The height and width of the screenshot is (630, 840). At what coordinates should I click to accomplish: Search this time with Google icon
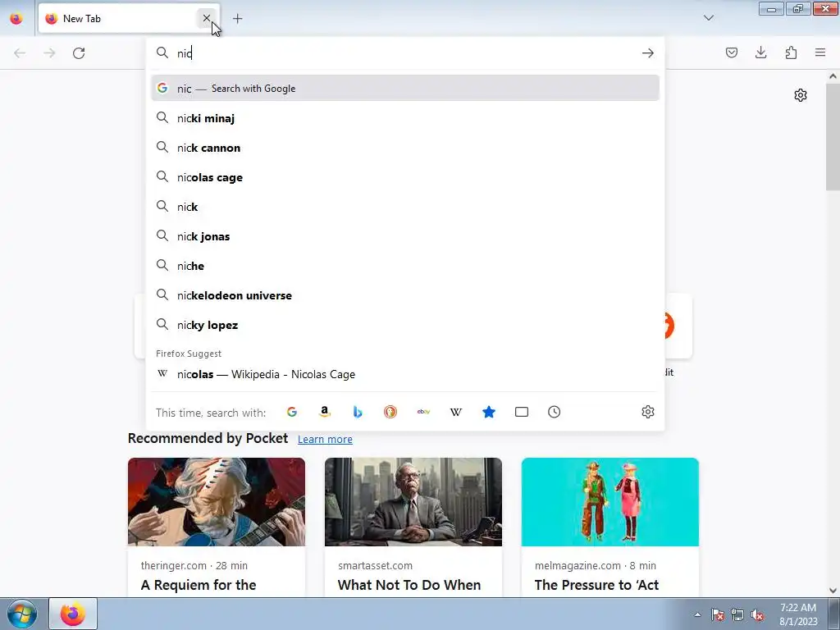click(x=292, y=412)
